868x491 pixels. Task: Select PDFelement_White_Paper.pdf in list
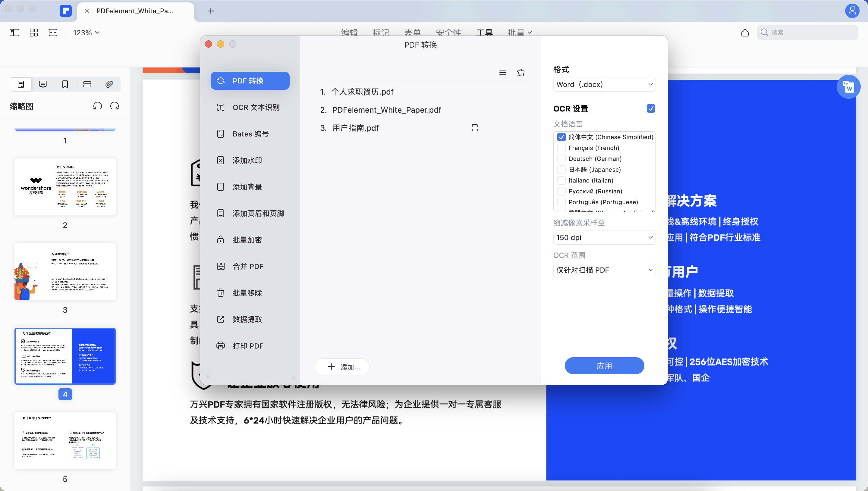(x=420, y=110)
